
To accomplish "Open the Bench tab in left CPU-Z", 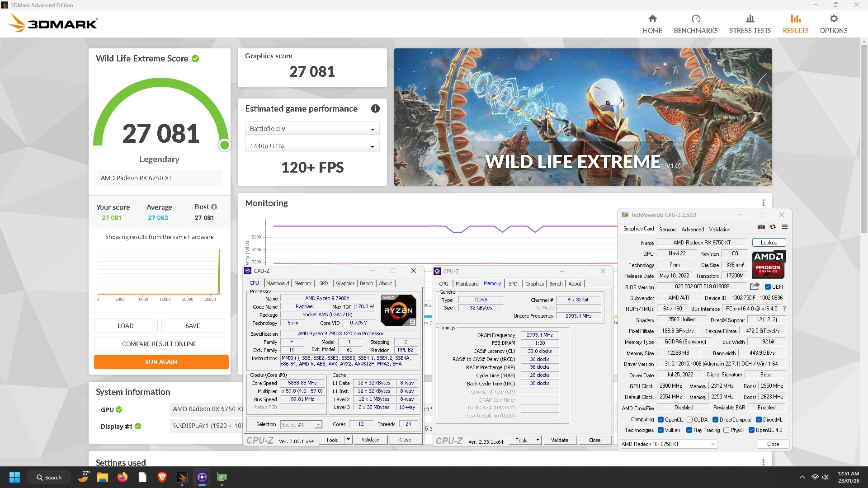I will tap(366, 283).
